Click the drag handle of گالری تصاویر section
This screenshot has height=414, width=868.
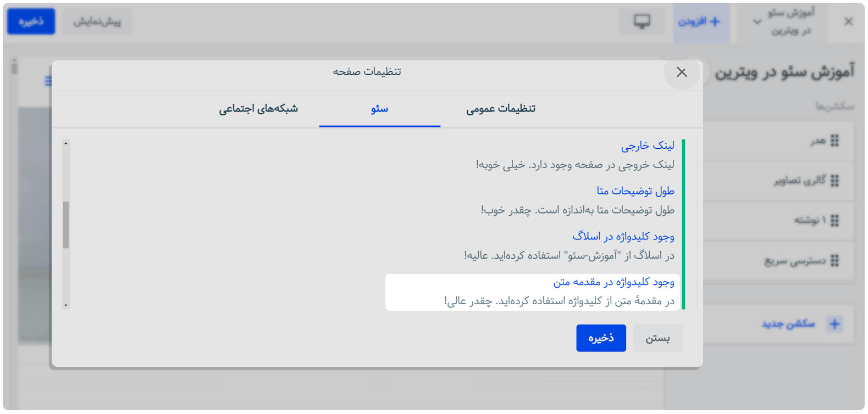tap(834, 181)
